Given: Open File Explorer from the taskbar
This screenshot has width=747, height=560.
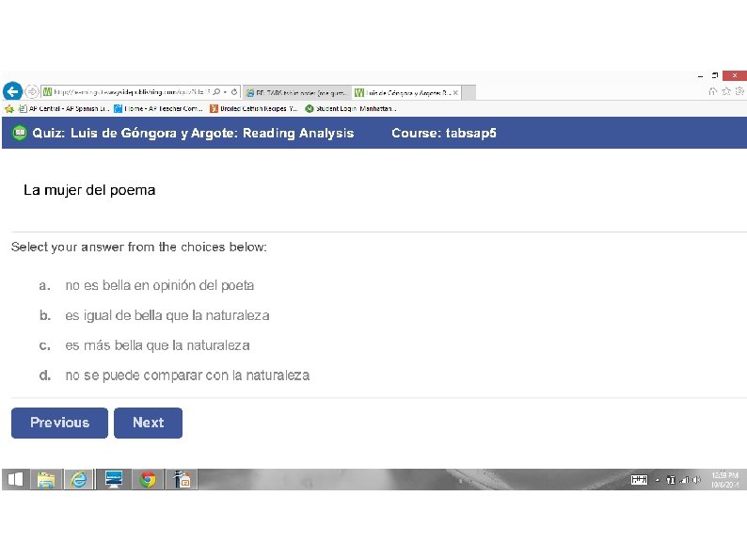Looking at the screenshot, I should tap(46, 479).
